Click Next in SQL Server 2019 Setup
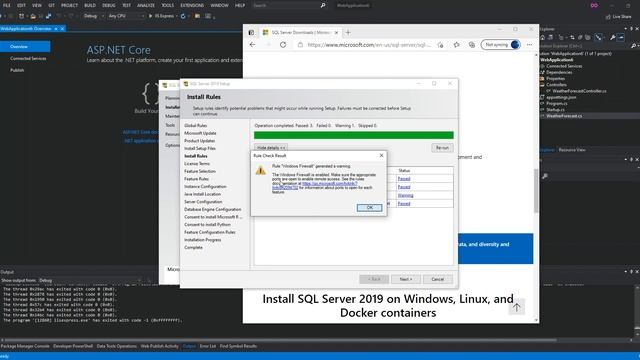 point(406,279)
